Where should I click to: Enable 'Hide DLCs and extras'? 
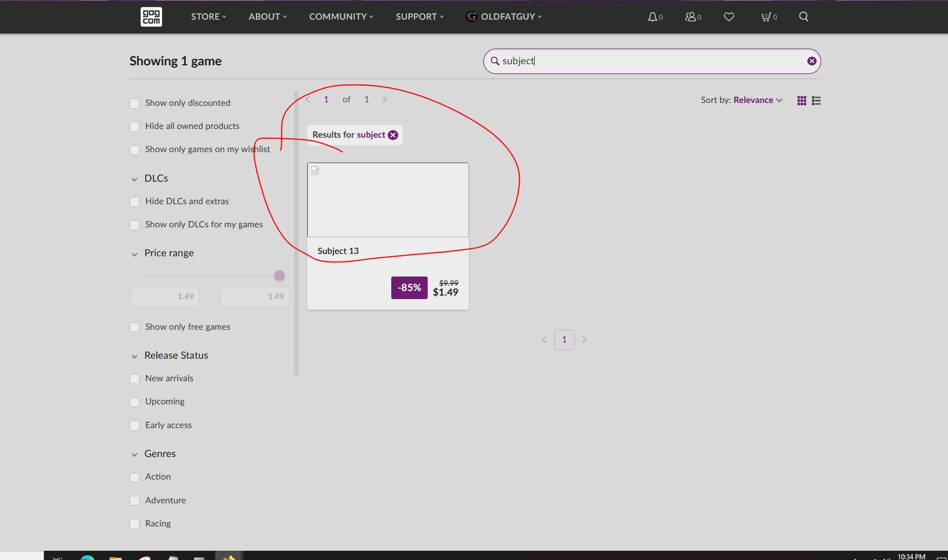[x=135, y=202]
